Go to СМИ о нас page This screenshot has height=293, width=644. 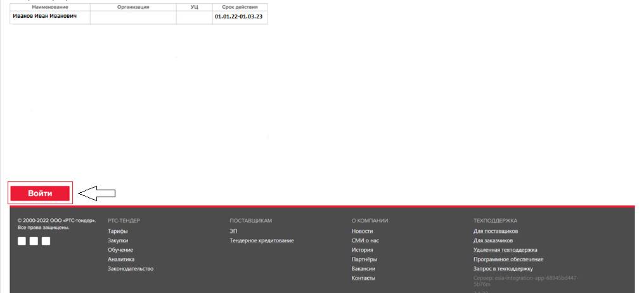point(365,241)
